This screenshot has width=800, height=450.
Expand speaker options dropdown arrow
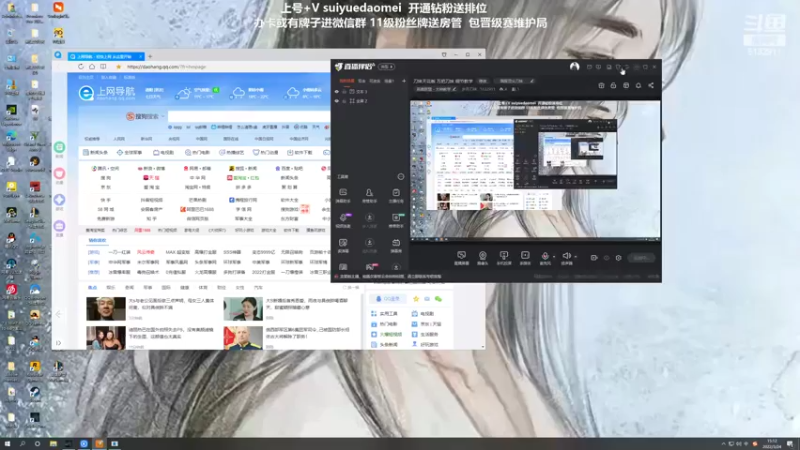pos(576,257)
